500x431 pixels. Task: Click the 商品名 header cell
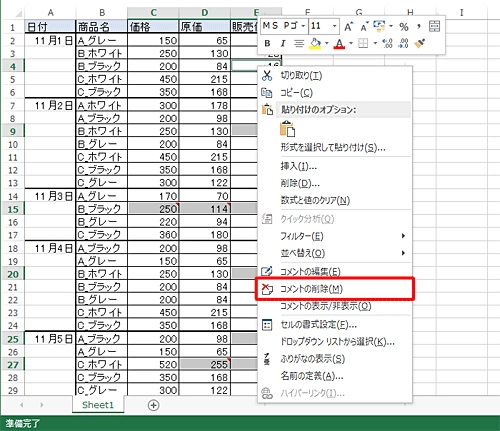tap(102, 26)
